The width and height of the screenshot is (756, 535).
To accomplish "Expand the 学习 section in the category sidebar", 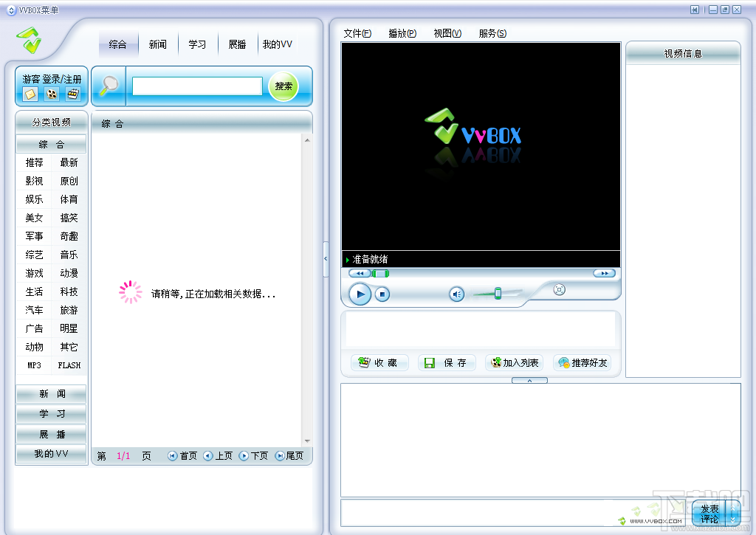I will pyautogui.click(x=51, y=414).
